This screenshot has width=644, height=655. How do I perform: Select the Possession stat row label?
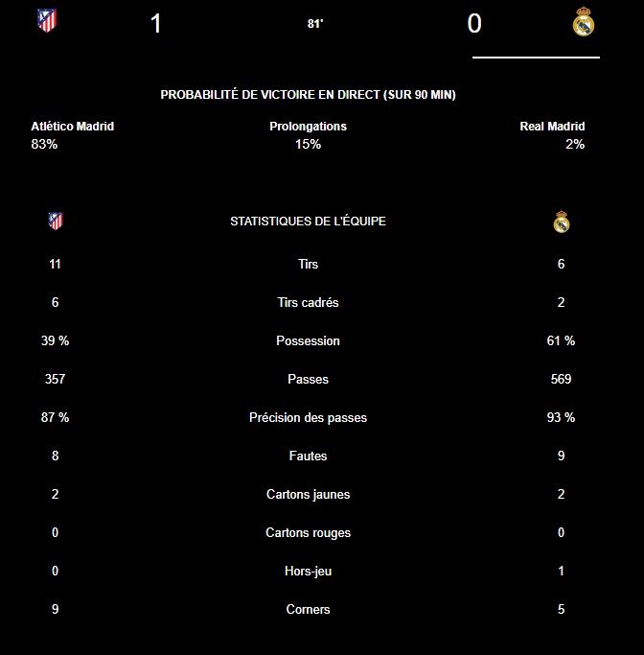(x=308, y=340)
